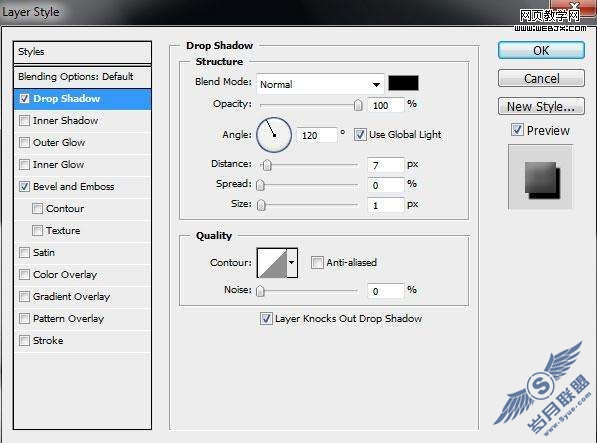This screenshot has width=597, height=443.
Task: Click the Angle dial control
Action: [274, 135]
